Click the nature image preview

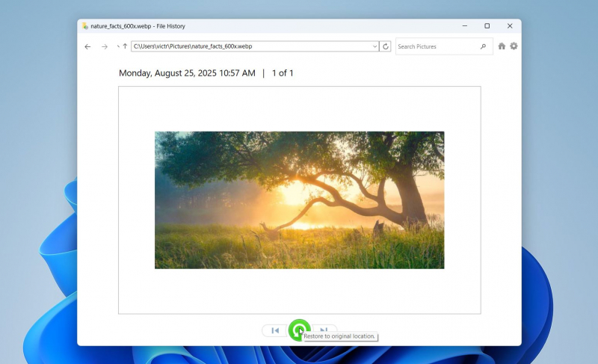pos(300,200)
